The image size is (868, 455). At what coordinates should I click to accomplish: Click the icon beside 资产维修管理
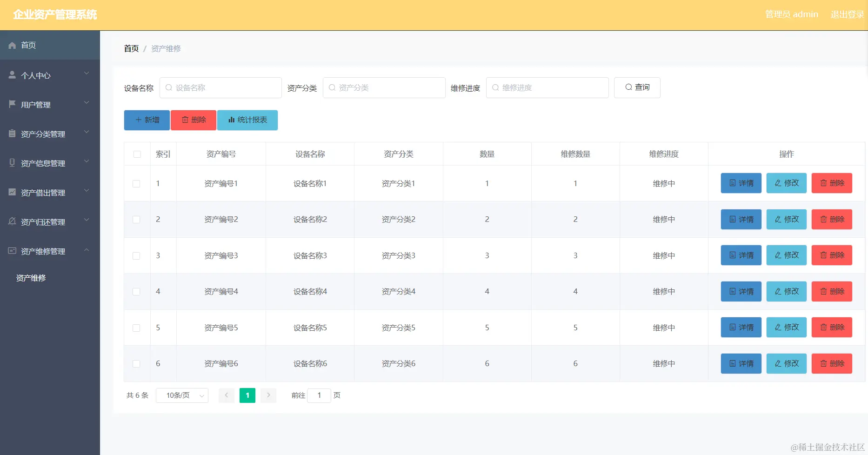click(12, 250)
